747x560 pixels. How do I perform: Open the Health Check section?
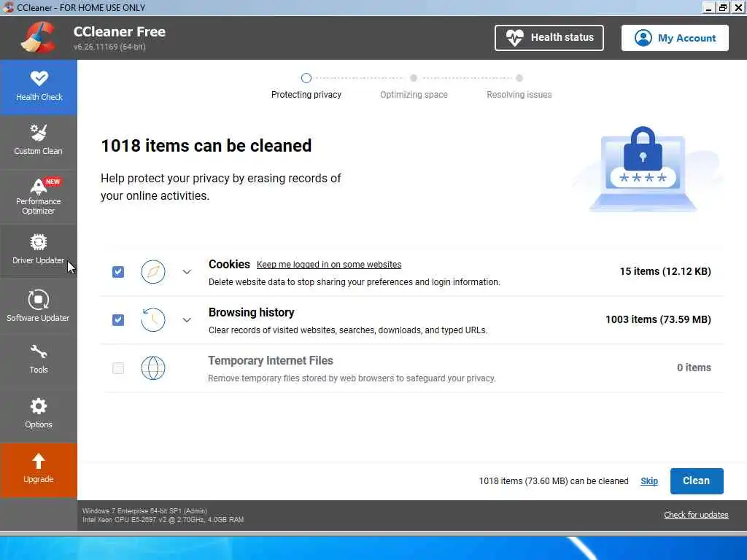coord(39,87)
